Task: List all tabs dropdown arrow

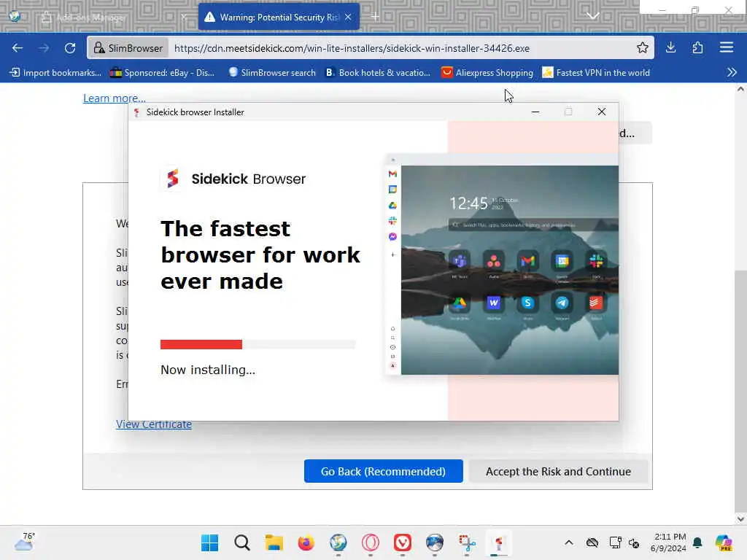Action: 592,16
